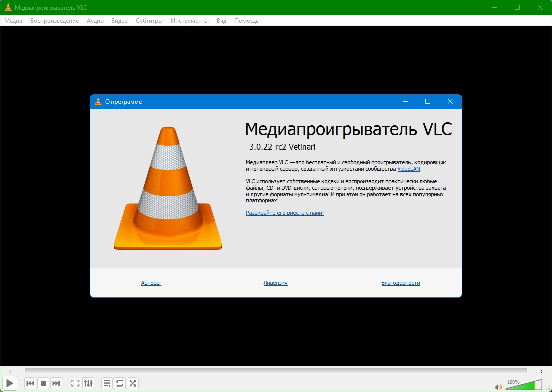Start playback with the Play button
The image size is (552, 392).
pos(10,383)
